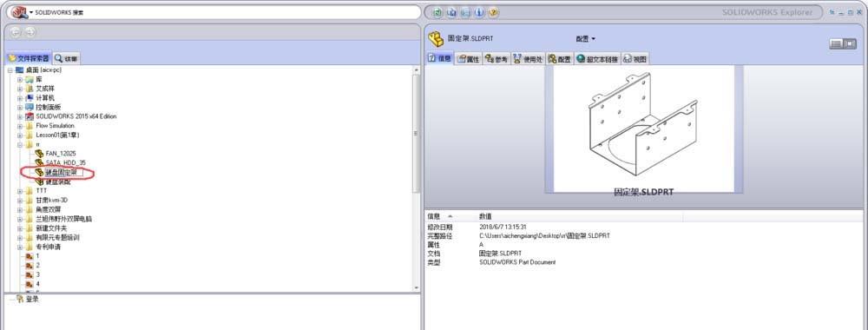The image size is (868, 330).
Task: Select the SATA_HDD_35 part file
Action: coord(65,162)
